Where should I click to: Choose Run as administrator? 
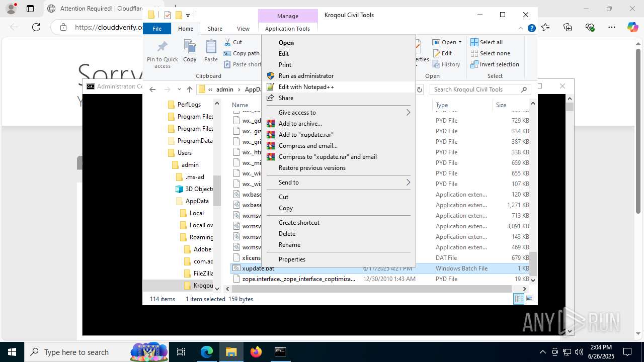click(x=339, y=76)
